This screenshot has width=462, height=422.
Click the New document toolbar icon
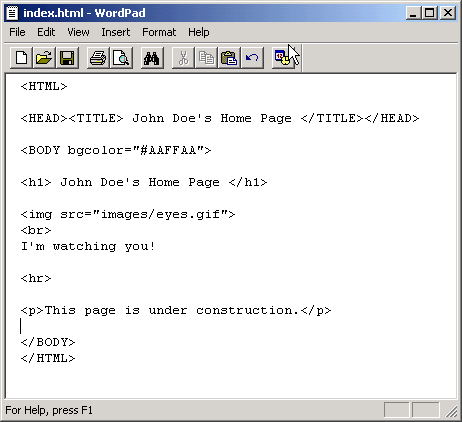click(21, 58)
